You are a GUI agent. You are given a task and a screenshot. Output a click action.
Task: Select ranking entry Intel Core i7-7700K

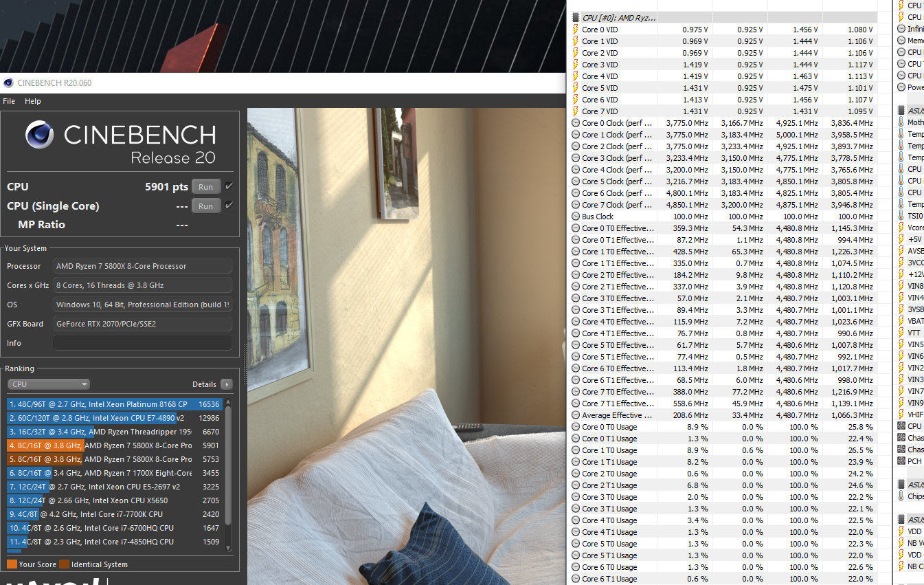coord(115,514)
